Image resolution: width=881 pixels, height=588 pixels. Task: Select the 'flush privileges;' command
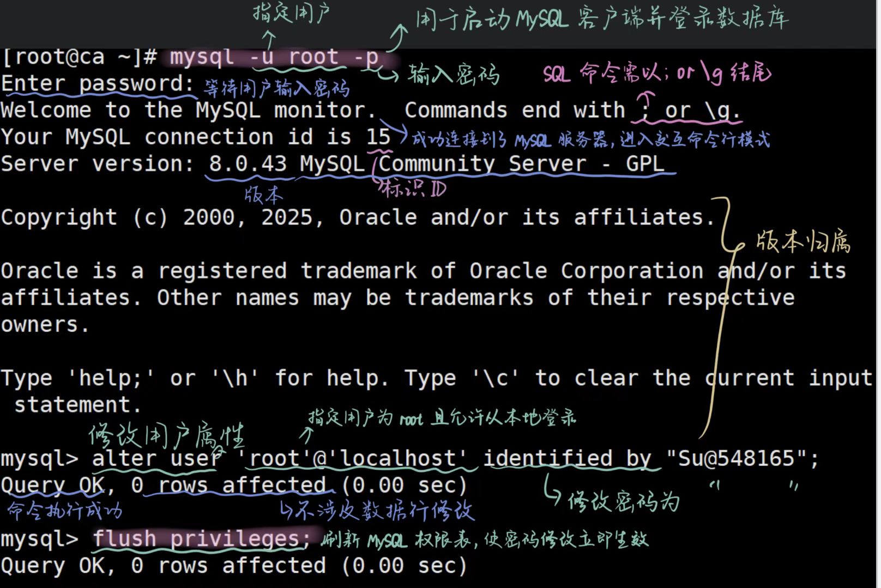(x=201, y=539)
